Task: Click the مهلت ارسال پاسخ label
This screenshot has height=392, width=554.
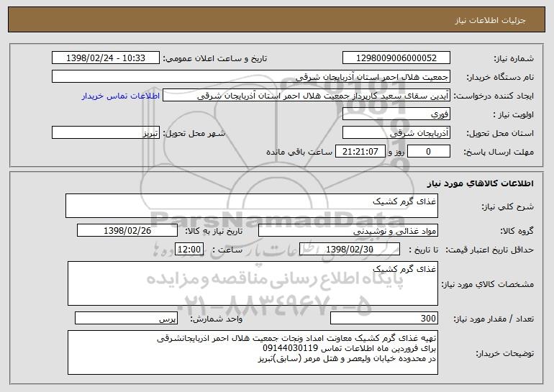Action: (499, 152)
